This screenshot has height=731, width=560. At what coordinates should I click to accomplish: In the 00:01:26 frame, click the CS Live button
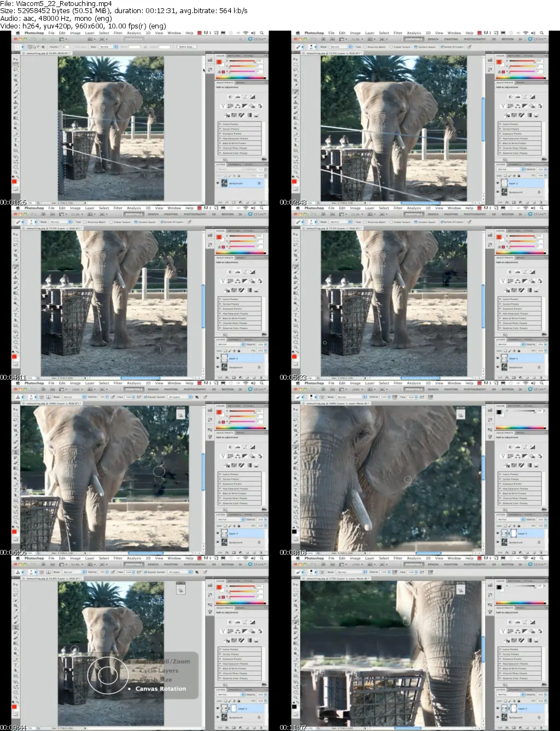click(x=258, y=39)
